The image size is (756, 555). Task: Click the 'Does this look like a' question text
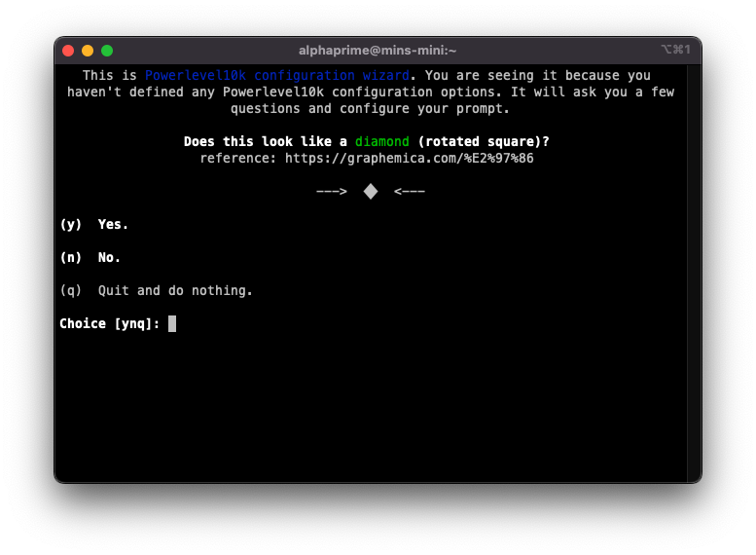point(266,141)
